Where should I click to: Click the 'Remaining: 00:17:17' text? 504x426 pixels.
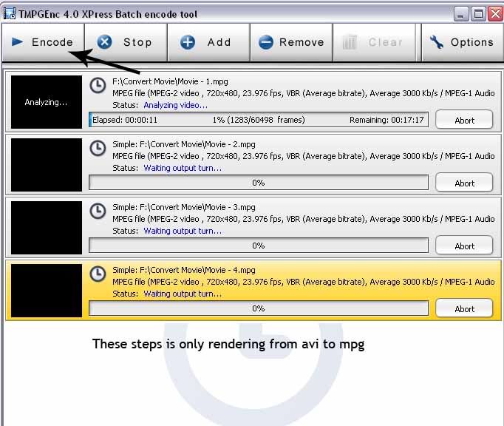386,120
